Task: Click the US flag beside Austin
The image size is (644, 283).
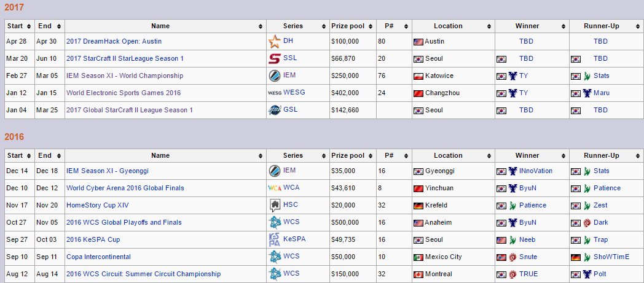Action: (418, 42)
